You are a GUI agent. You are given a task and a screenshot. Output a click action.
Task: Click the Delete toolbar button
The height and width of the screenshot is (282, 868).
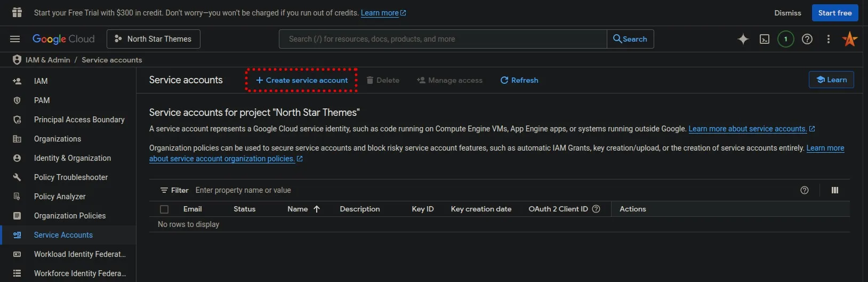(x=383, y=80)
